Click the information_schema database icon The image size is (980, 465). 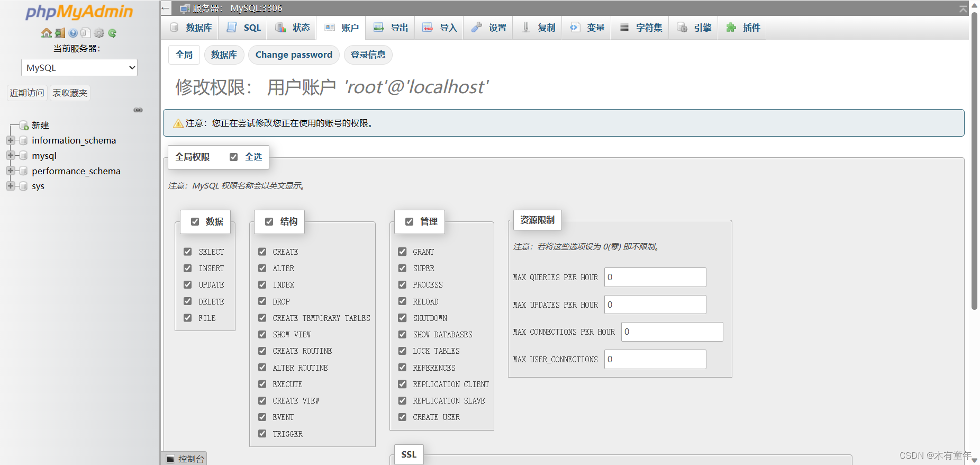(x=23, y=140)
